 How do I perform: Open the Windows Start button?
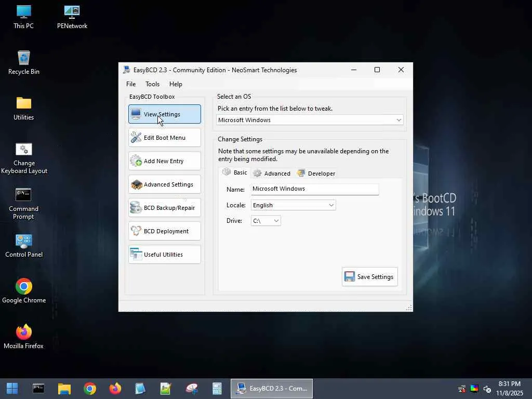coord(12,389)
